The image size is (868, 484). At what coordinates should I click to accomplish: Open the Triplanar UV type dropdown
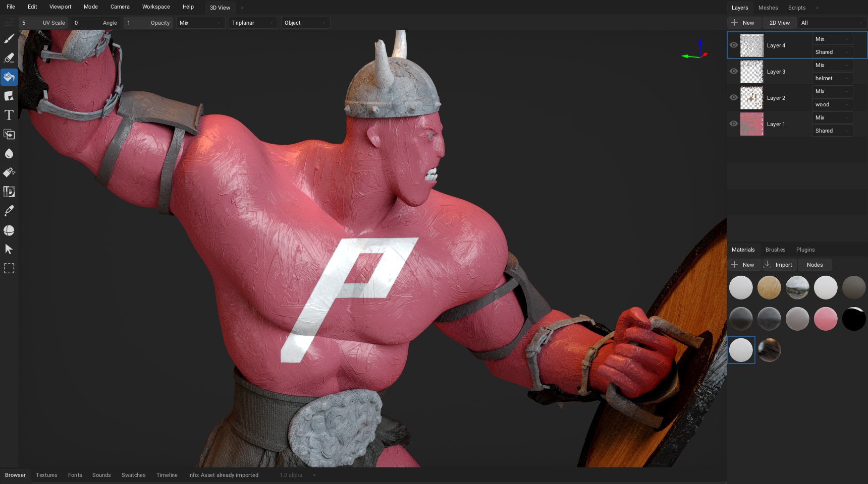click(x=253, y=23)
